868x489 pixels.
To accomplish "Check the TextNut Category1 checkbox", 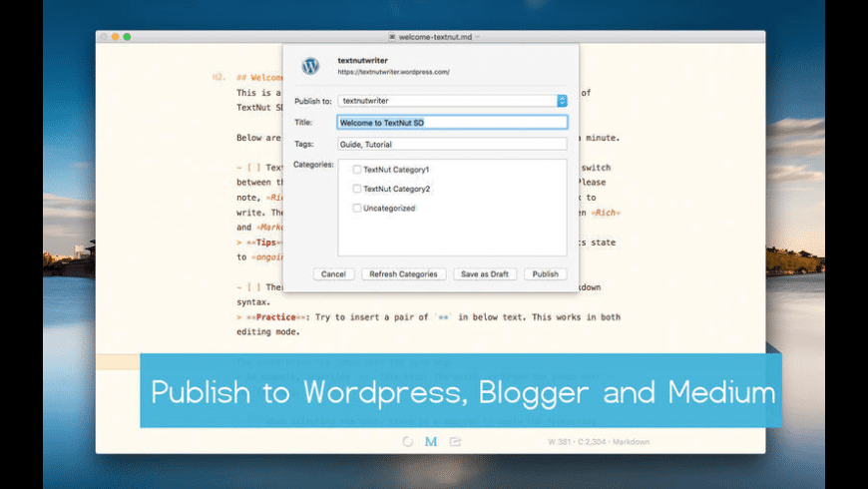I will pos(357,170).
